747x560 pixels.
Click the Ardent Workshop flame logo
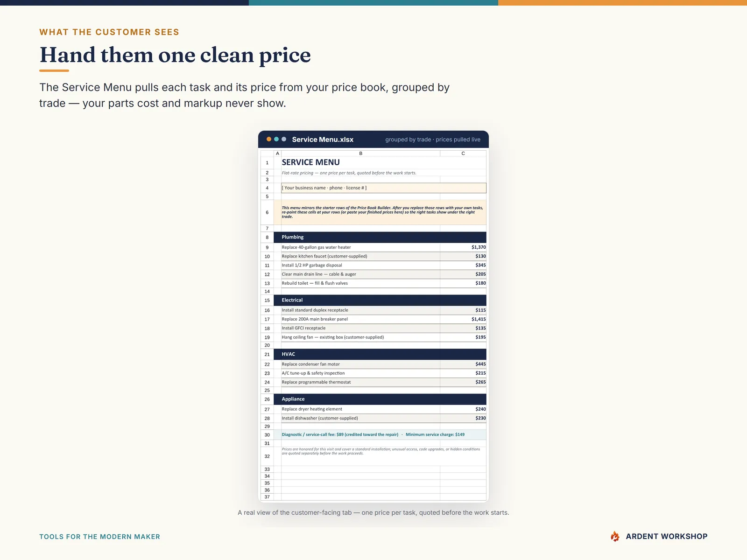coord(615,536)
